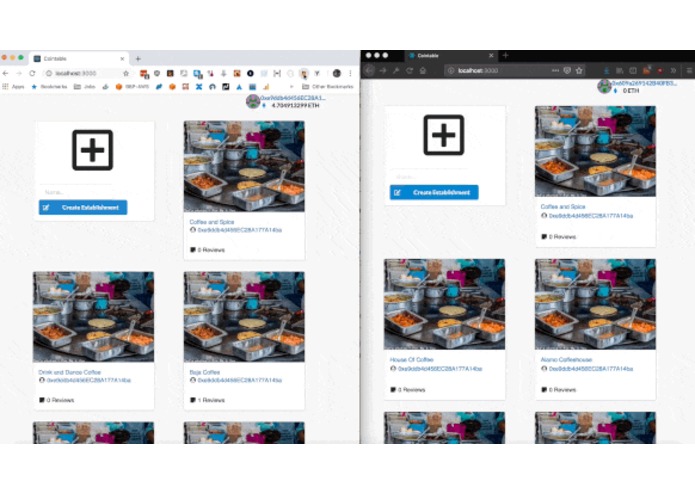Click account avatar in Firefox page header
This screenshot has height=494, width=695.
[604, 86]
